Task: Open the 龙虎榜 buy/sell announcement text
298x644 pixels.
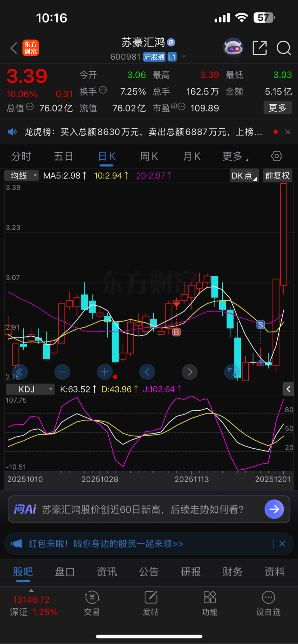Action: click(143, 132)
